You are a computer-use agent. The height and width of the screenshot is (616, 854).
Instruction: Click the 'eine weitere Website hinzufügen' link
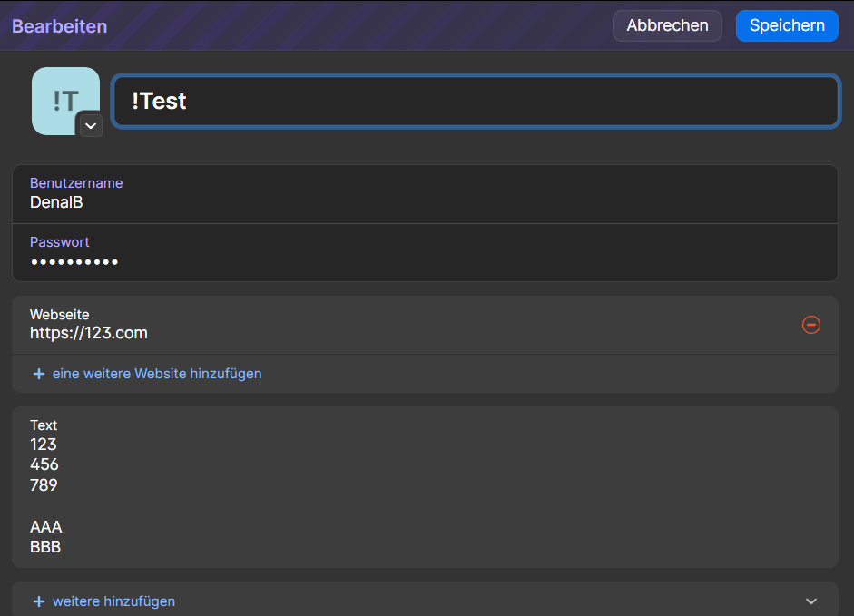click(157, 374)
